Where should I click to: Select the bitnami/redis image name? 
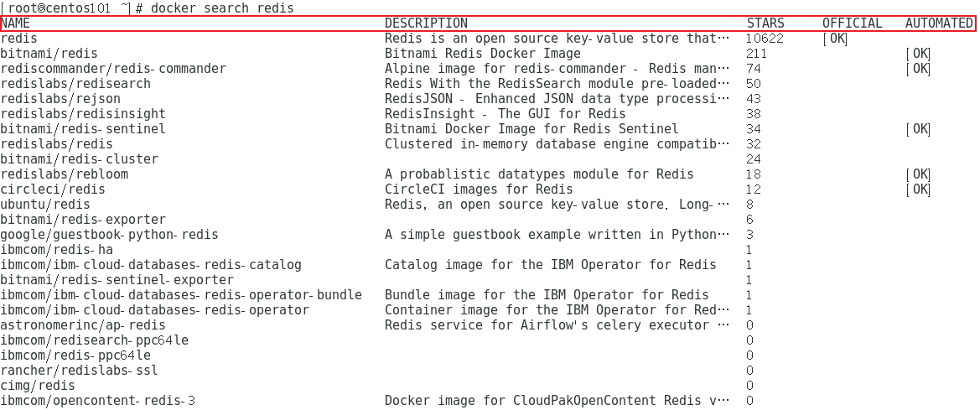pyautogui.click(x=49, y=54)
